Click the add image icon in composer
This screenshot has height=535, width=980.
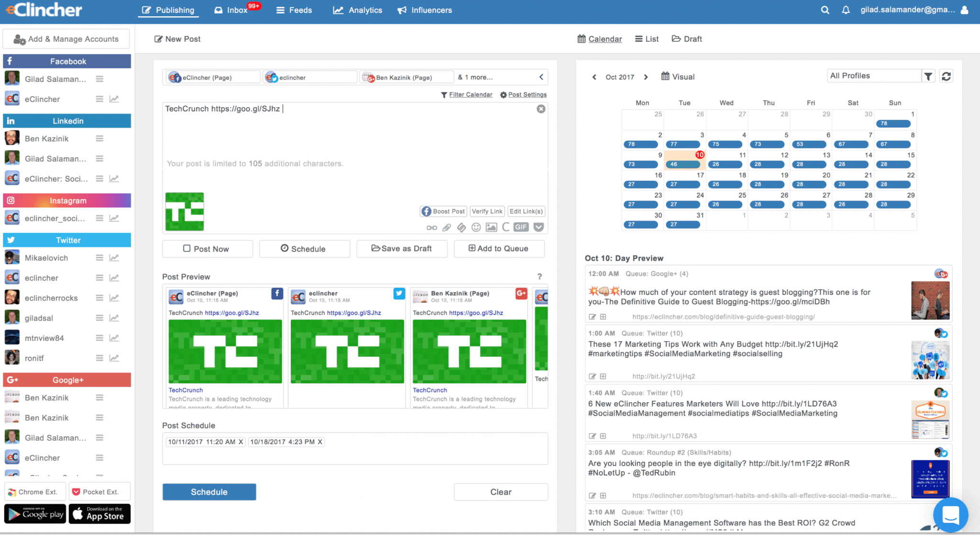tap(491, 228)
